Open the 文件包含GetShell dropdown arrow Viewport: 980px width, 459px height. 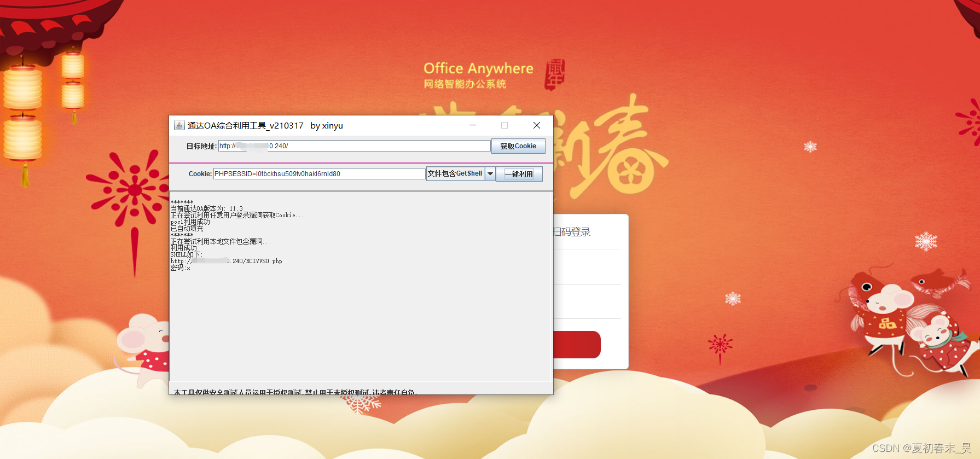[x=490, y=174]
